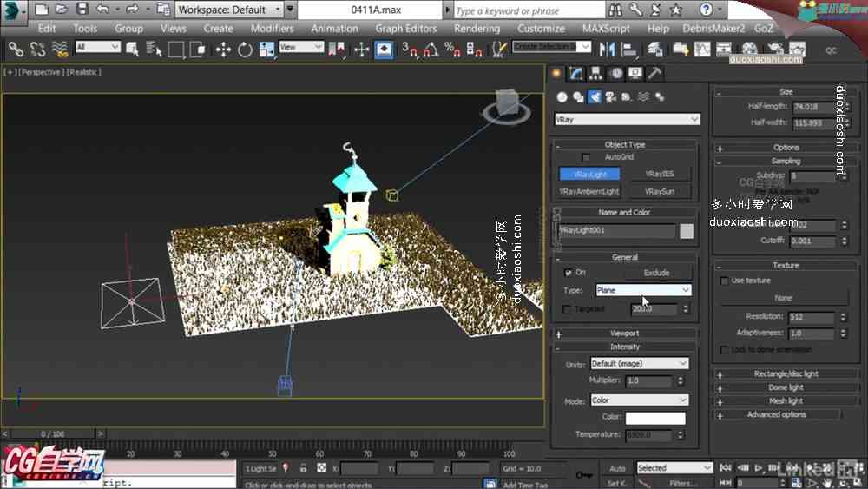Click the white light Color swatch
The height and width of the screenshot is (489, 868).
tap(655, 418)
